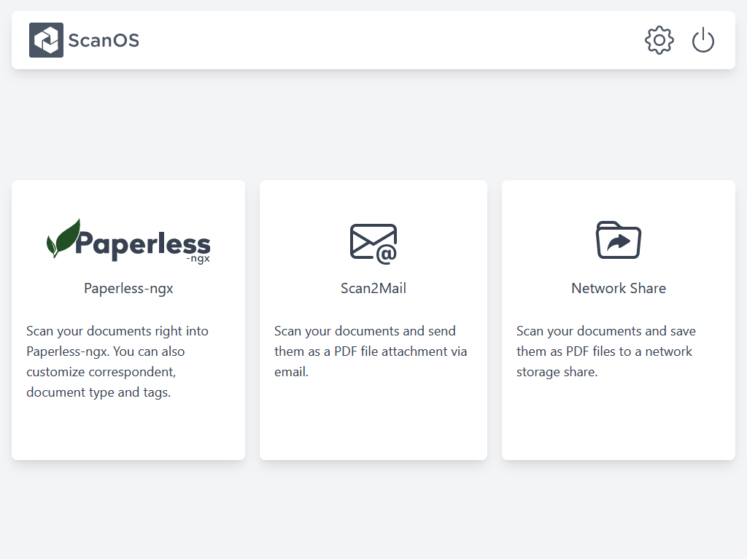747x560 pixels.
Task: Click the Scan2Mail email description text
Action: click(x=371, y=351)
